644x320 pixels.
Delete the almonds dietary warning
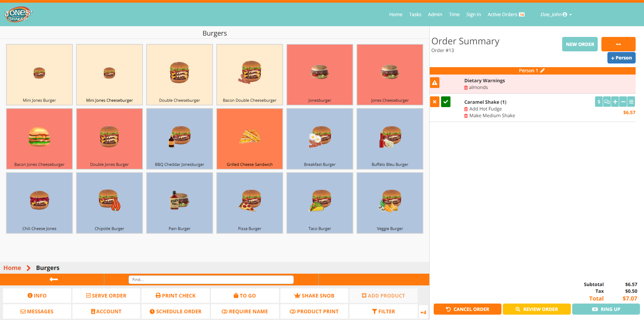pyautogui.click(x=466, y=88)
